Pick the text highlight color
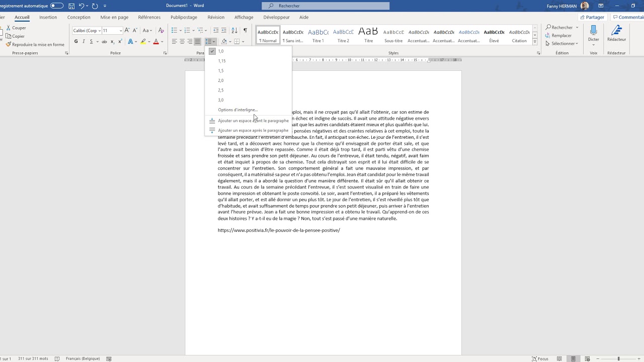 click(143, 42)
